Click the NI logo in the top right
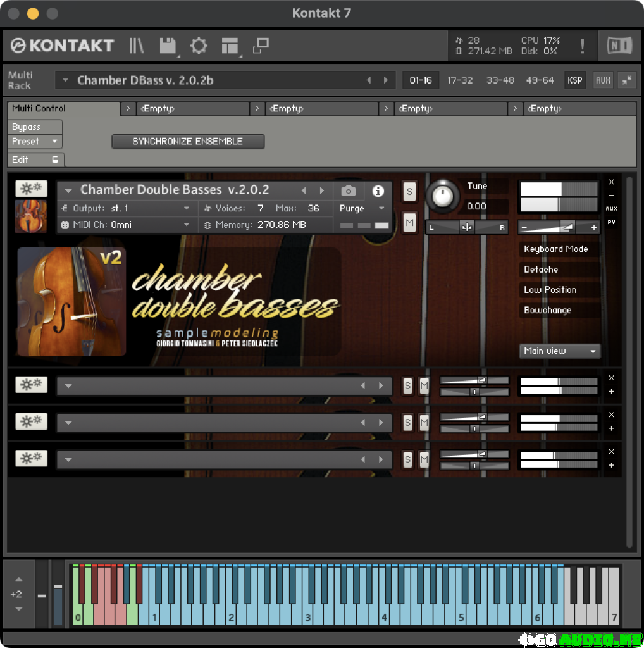This screenshot has height=648, width=644. pos(619,45)
